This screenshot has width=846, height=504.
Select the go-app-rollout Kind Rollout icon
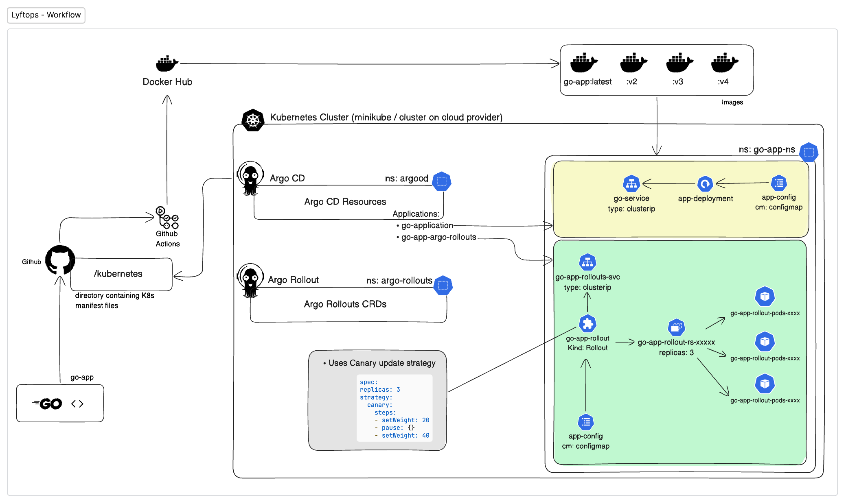coord(587,324)
